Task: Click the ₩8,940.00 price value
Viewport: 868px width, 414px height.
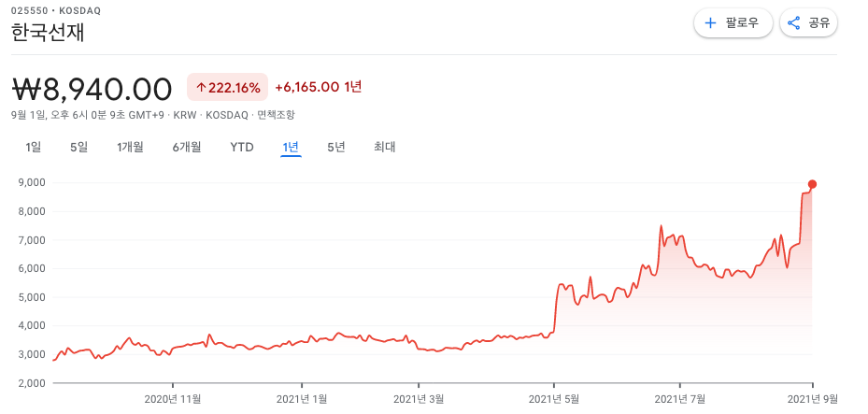Action: click(x=92, y=89)
